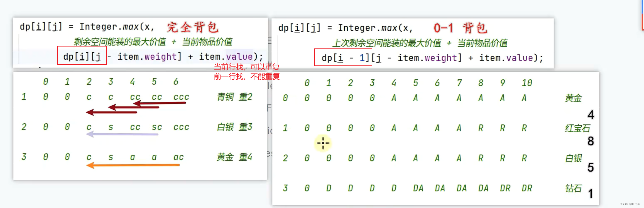Select the "cc" cell under column 4 in 青铜 row

click(135, 97)
